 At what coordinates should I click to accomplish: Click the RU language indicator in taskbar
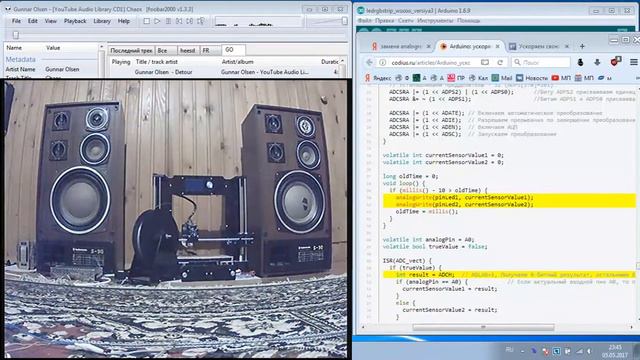point(509,350)
